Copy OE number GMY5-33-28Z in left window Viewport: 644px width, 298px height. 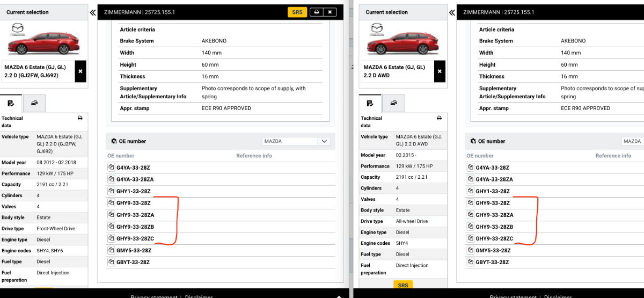coord(112,250)
